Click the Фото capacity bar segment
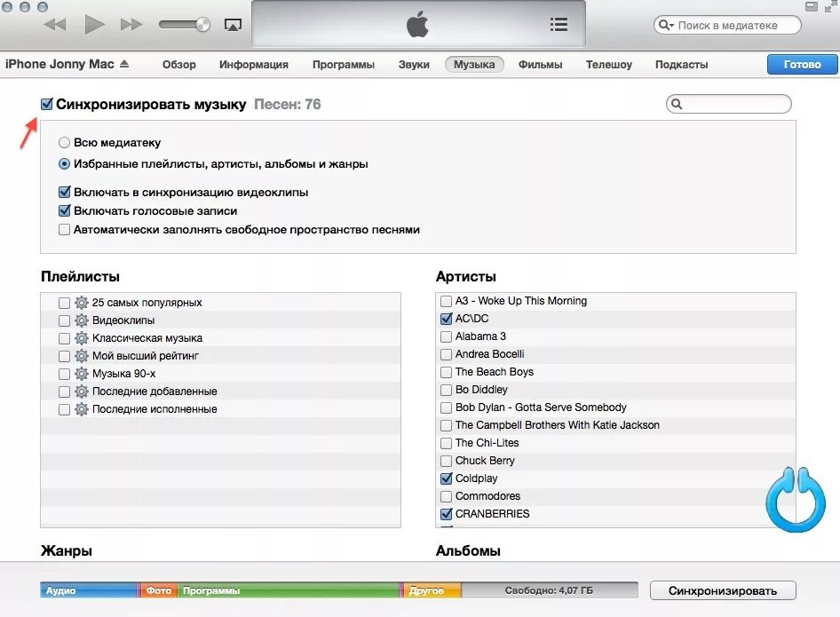The width and height of the screenshot is (840, 617). [x=159, y=590]
